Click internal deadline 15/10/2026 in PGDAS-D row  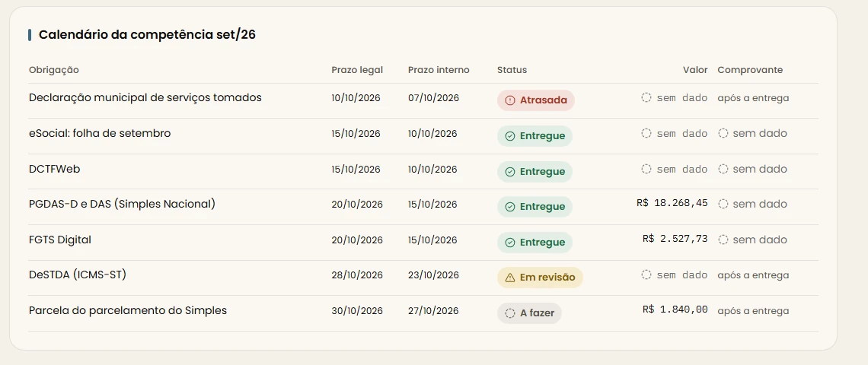432,205
